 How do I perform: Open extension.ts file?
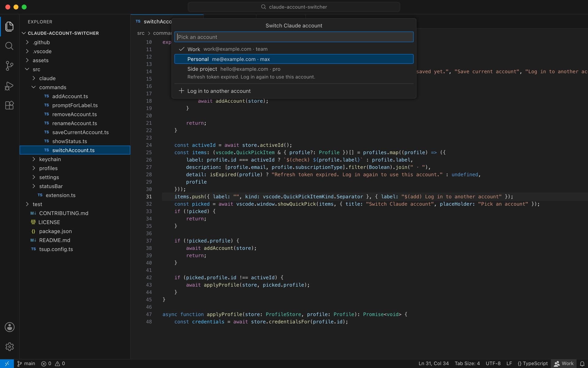point(75,195)
